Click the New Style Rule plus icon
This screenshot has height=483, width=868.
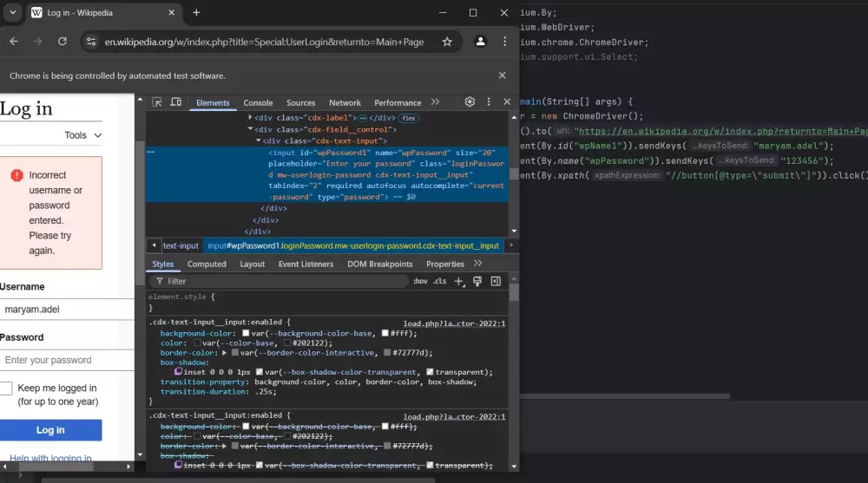(x=459, y=281)
